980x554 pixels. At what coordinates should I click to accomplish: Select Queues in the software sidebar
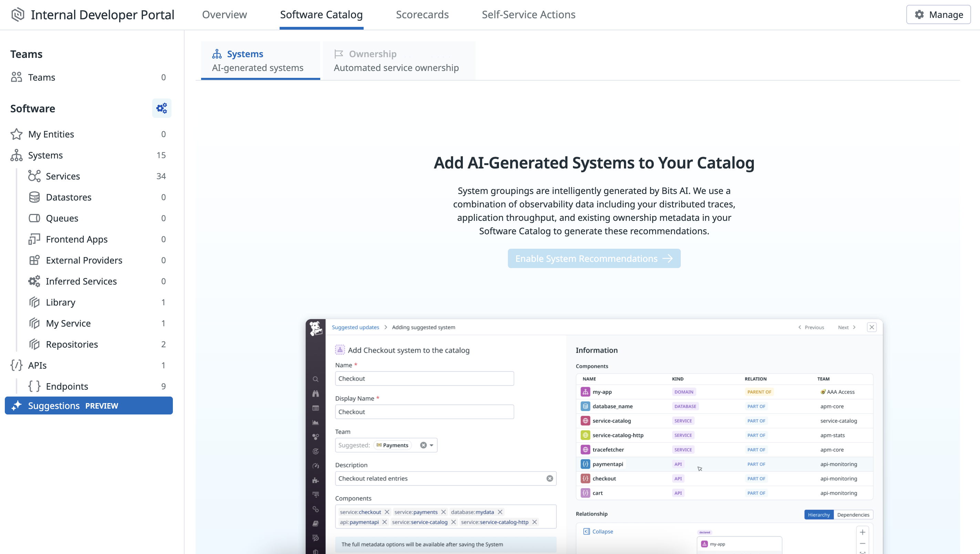pyautogui.click(x=62, y=218)
